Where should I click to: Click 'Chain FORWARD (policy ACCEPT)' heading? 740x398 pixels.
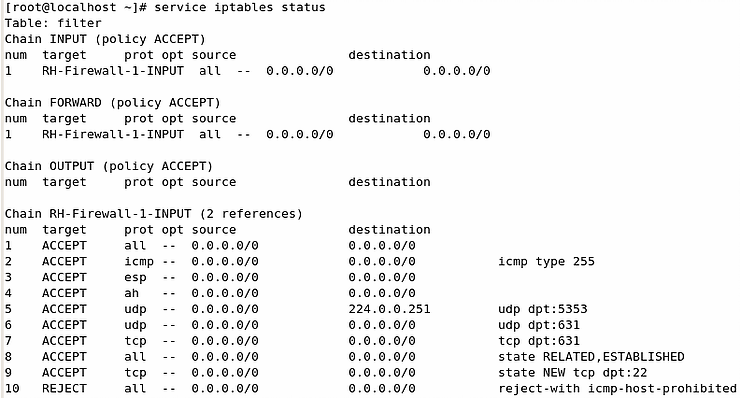click(112, 103)
